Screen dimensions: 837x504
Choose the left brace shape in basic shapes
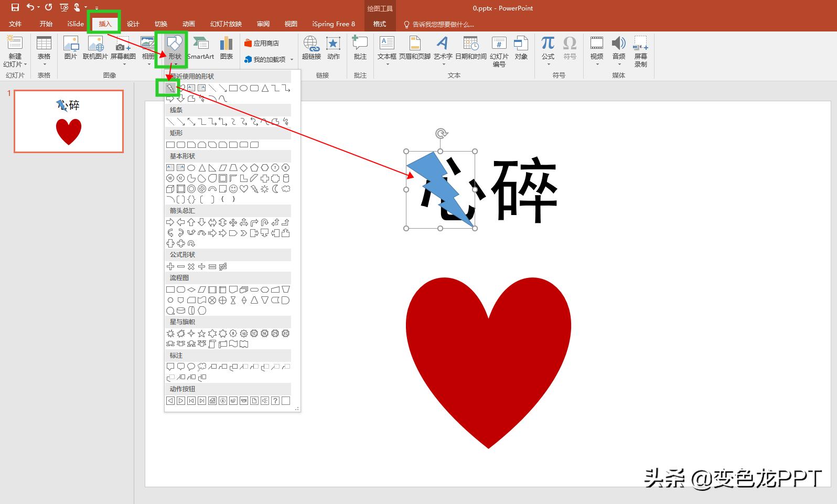[x=223, y=199]
